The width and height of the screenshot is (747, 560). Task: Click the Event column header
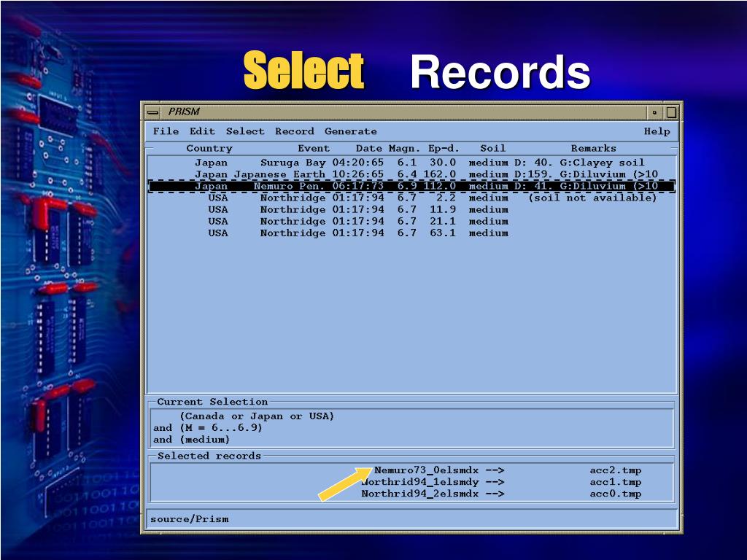(x=314, y=148)
